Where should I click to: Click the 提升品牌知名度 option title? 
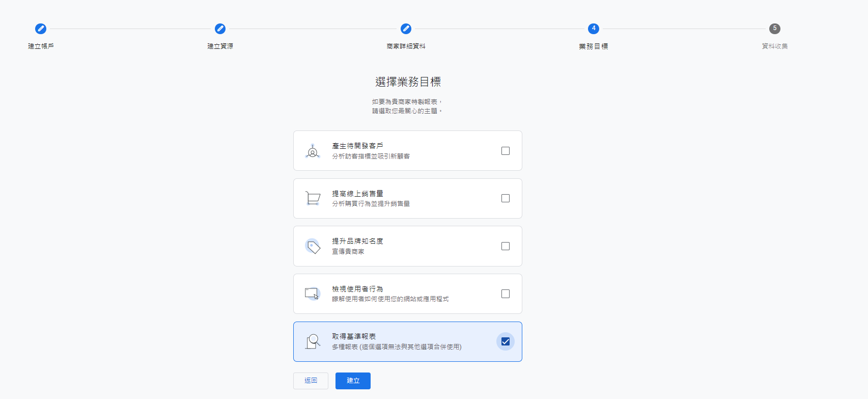click(x=357, y=241)
